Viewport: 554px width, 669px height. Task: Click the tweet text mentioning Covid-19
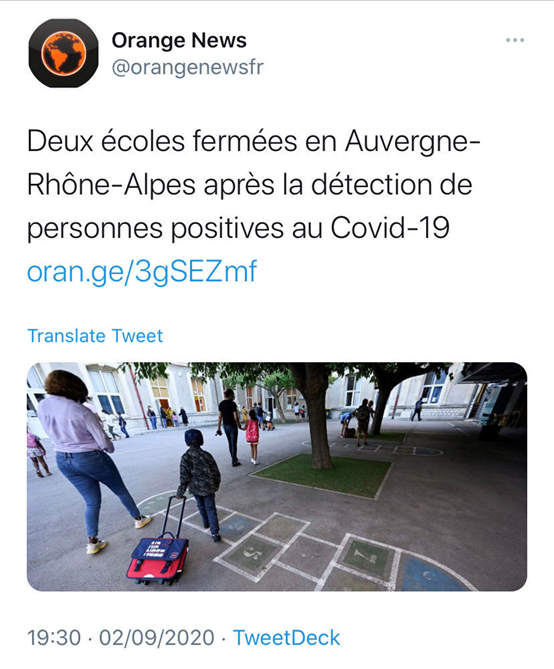click(x=254, y=185)
